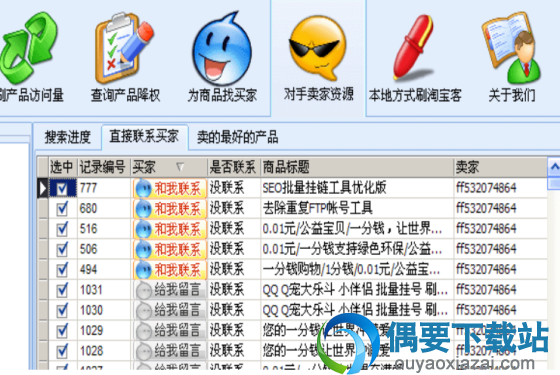Image resolution: width=560 pixels, height=375 pixels.
Task: Uncheck the checkbox for record 494
Action: [62, 270]
